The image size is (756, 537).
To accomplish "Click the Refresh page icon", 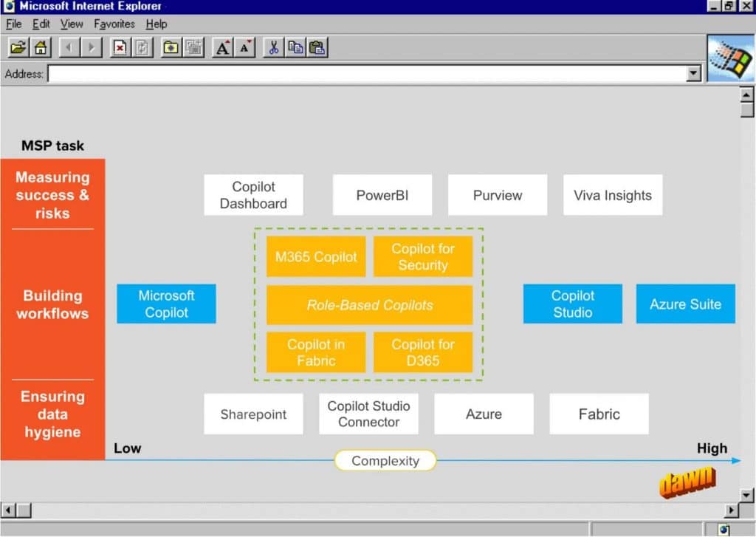I will [142, 48].
